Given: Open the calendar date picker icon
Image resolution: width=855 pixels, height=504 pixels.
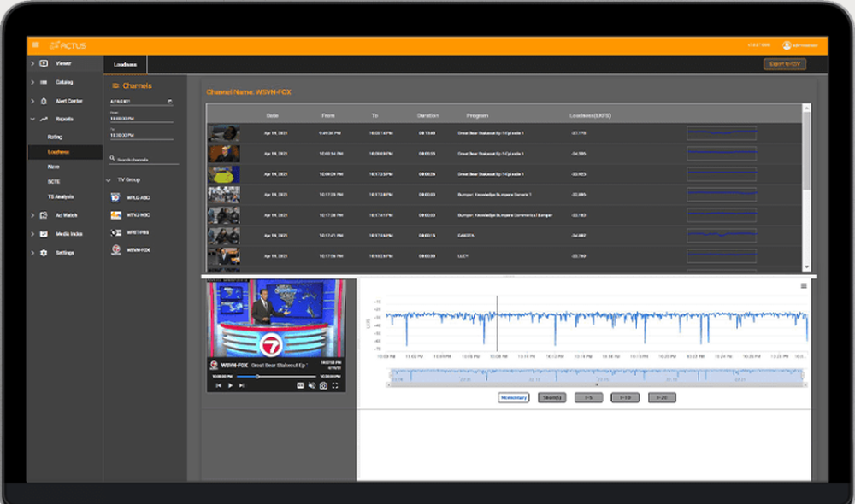Looking at the screenshot, I should [171, 101].
